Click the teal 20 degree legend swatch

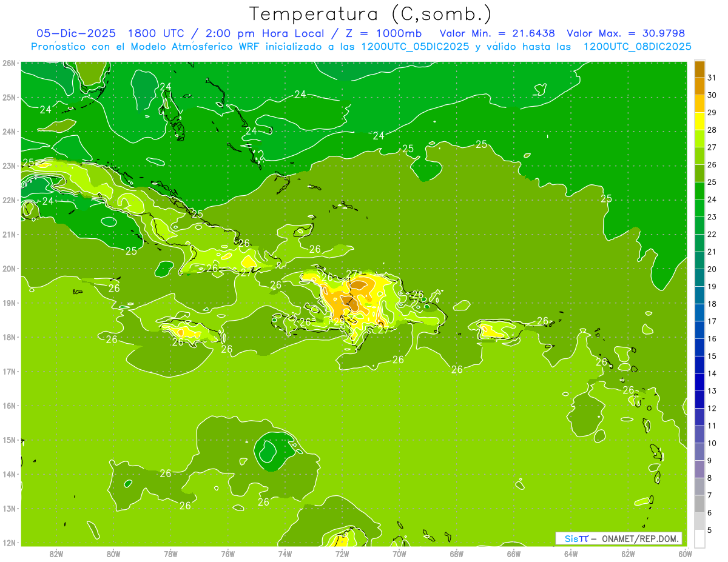tap(699, 261)
